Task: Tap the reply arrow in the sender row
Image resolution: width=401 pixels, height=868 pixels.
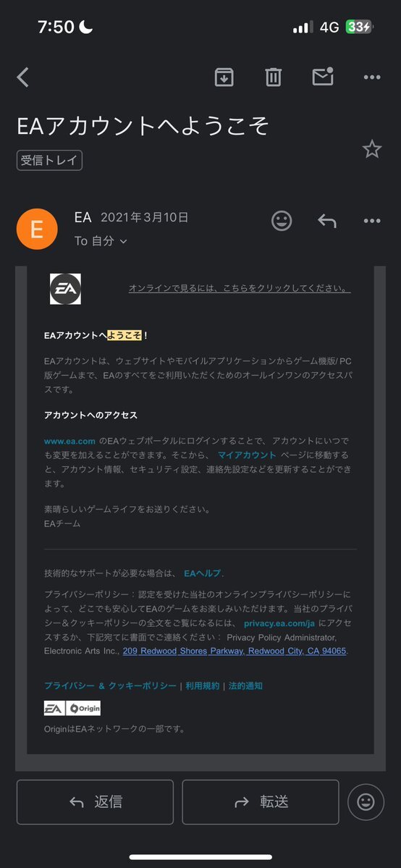Action: pyautogui.click(x=326, y=221)
